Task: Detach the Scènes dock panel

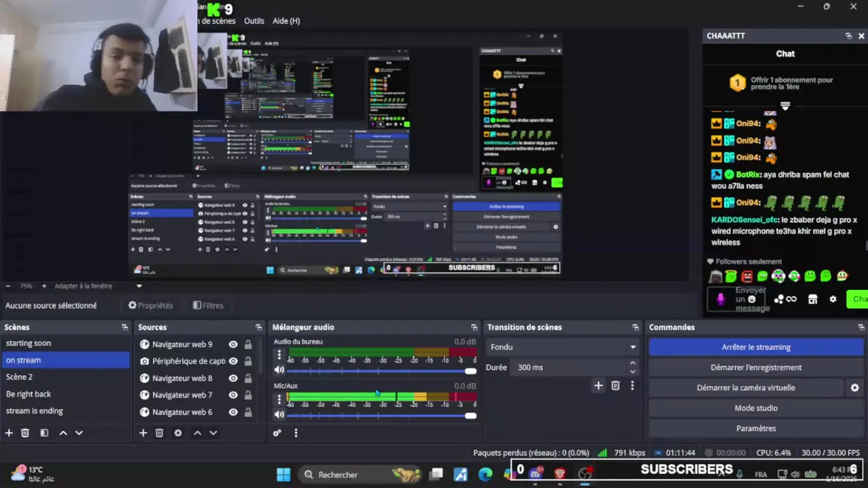Action: 124,327
